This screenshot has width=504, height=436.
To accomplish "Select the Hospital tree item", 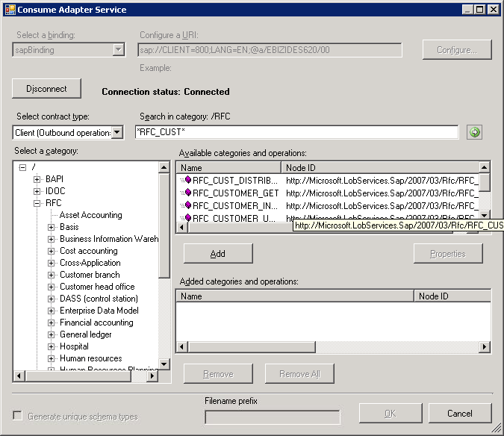I will [74, 346].
